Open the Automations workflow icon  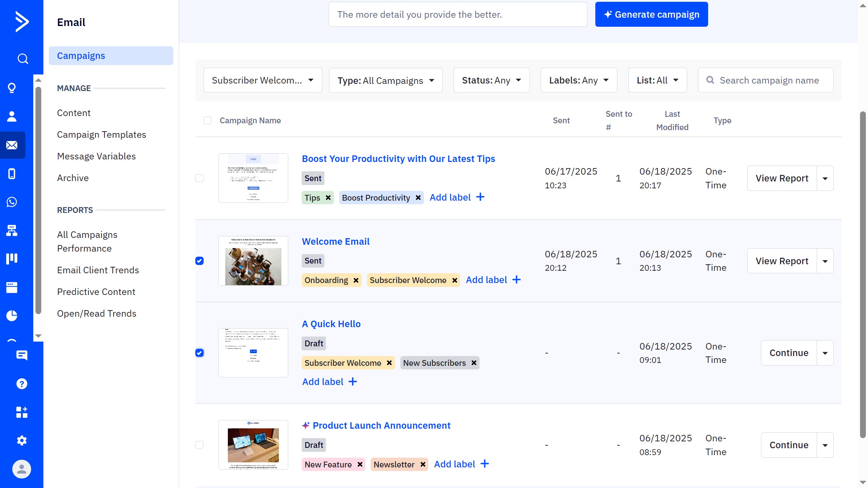[12, 230]
